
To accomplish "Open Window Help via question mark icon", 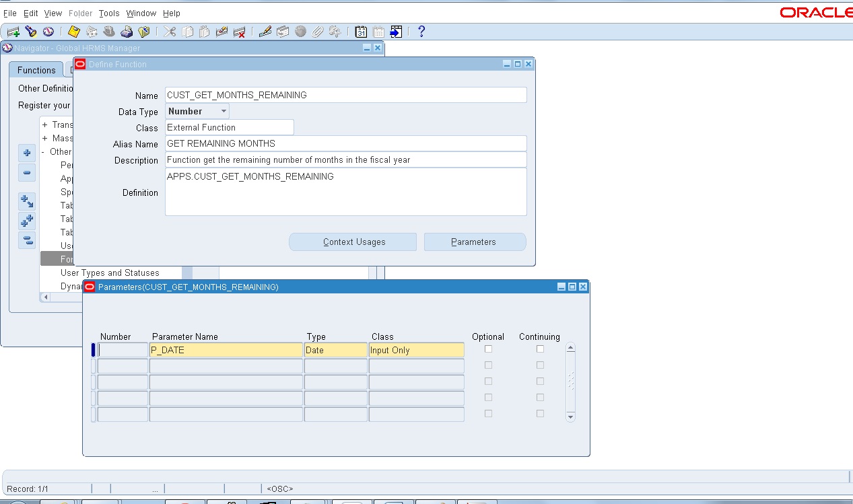I will (x=421, y=32).
